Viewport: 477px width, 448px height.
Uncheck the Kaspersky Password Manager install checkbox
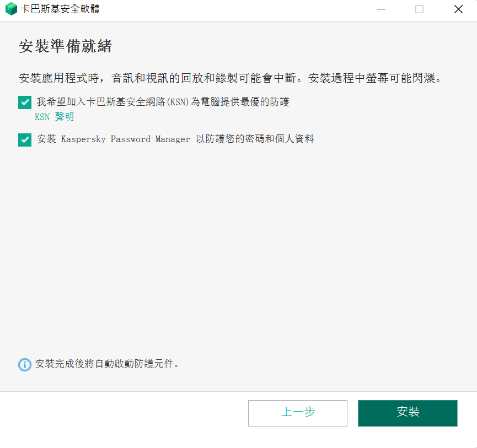(25, 140)
